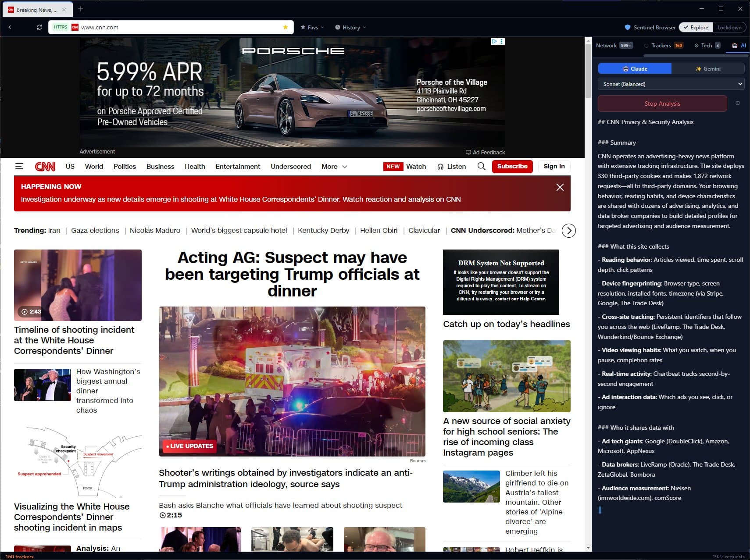This screenshot has height=560, width=750.
Task: Open the World section in CNN nav
Action: (94, 167)
